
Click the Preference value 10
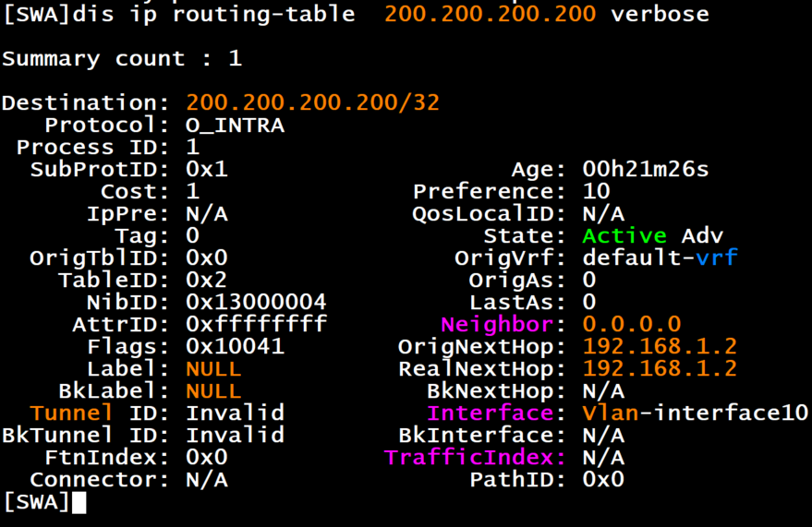(597, 191)
